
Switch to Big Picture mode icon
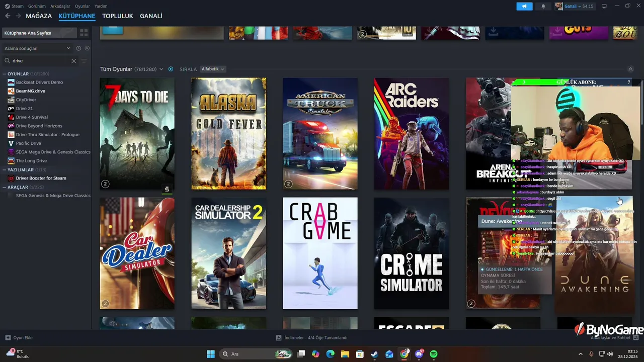[604, 6]
